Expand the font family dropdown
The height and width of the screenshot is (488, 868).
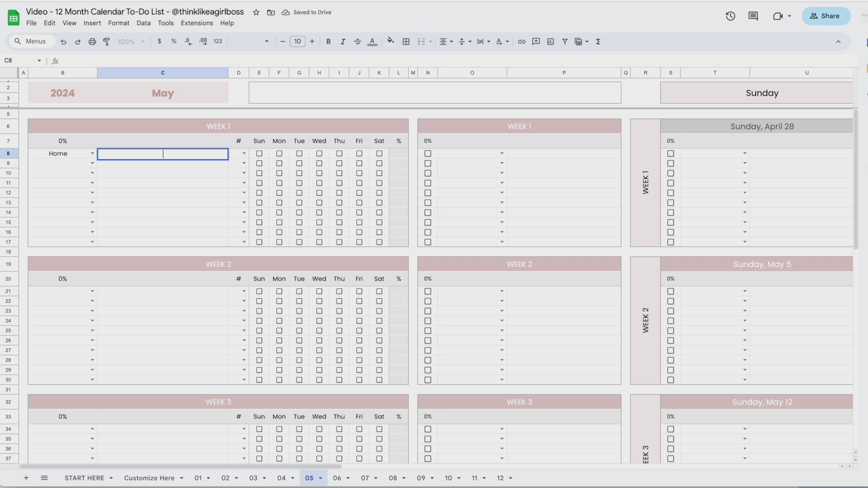[266, 42]
